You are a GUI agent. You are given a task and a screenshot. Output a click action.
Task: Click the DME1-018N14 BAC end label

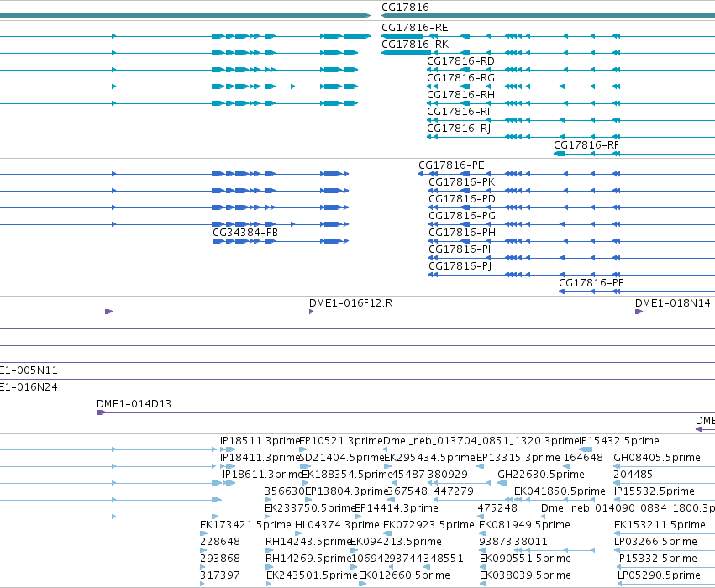[x=674, y=303]
